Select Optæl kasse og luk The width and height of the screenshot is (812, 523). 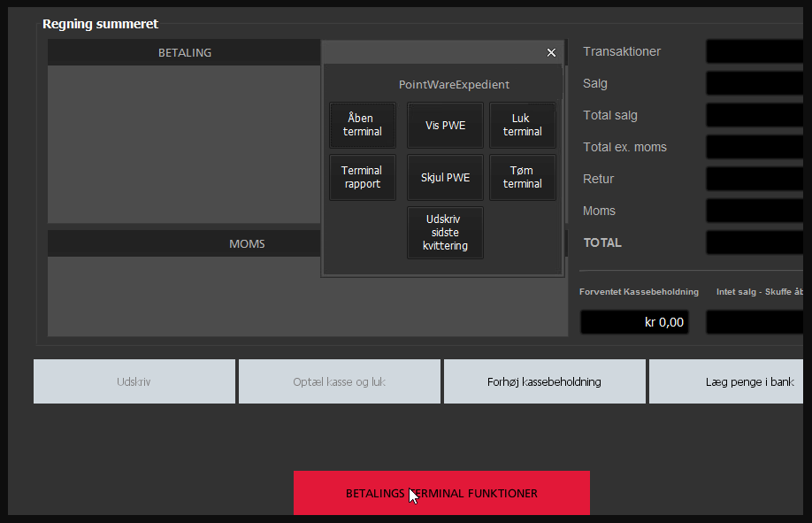(339, 381)
